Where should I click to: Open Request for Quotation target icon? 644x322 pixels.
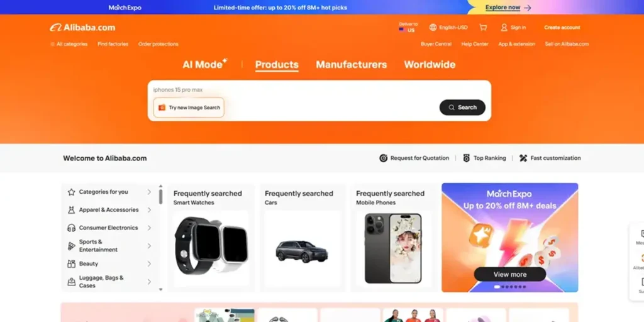coord(383,158)
